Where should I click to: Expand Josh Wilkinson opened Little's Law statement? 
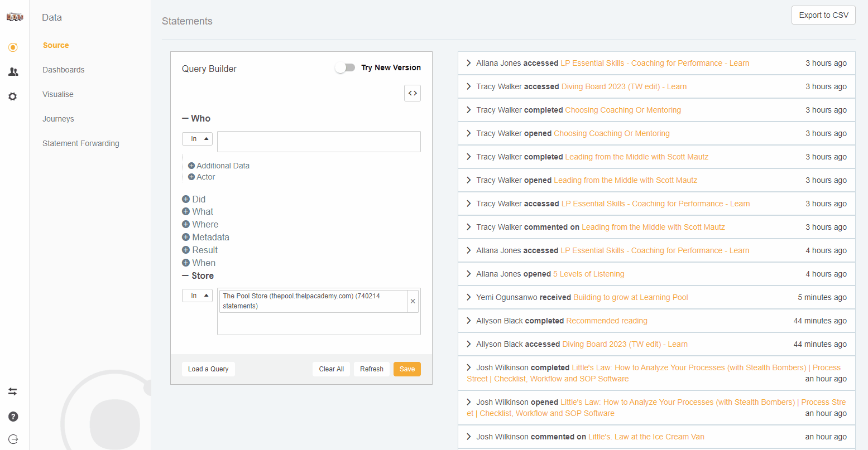click(x=469, y=402)
